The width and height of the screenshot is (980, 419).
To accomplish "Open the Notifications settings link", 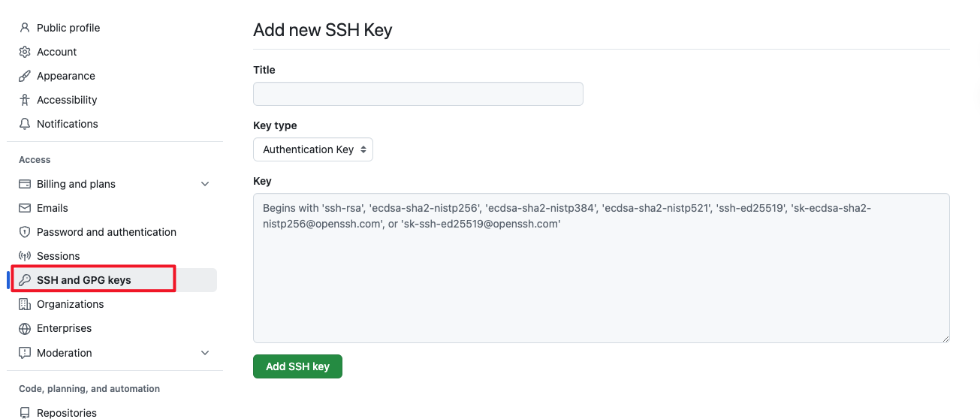I will [68, 124].
